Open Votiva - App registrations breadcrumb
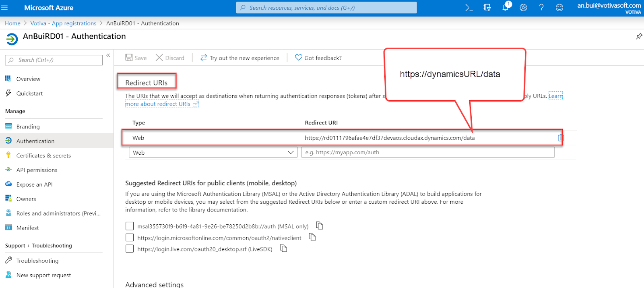Image resolution: width=644 pixels, height=288 pixels. (x=63, y=23)
